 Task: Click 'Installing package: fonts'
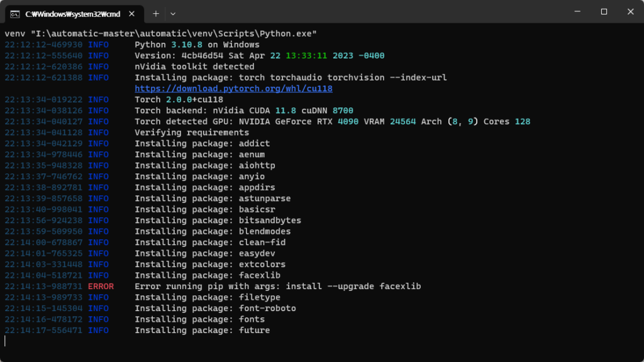(x=199, y=320)
